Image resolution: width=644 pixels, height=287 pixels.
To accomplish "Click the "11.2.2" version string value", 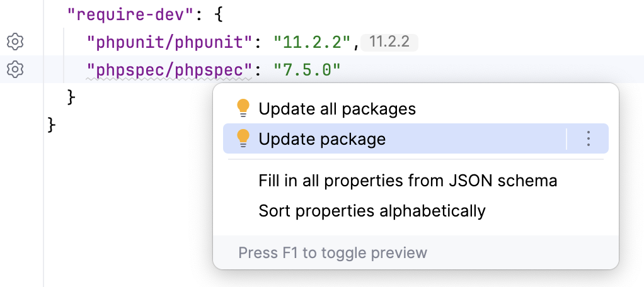I will tap(311, 42).
